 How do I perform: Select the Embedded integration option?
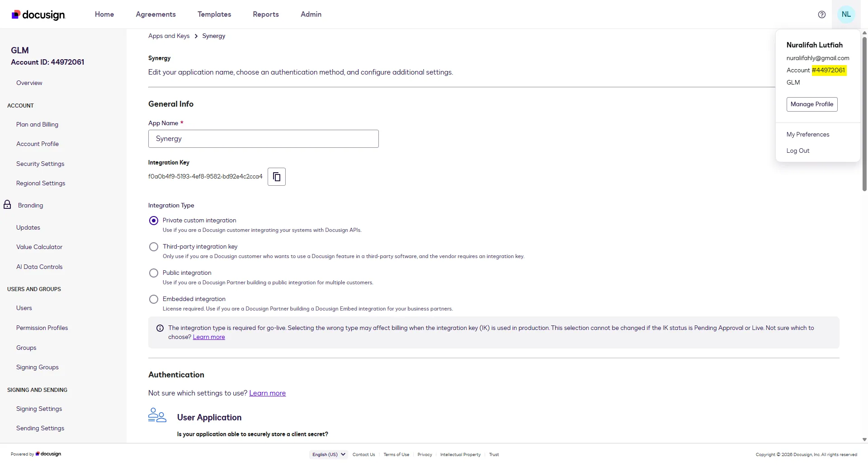click(153, 299)
